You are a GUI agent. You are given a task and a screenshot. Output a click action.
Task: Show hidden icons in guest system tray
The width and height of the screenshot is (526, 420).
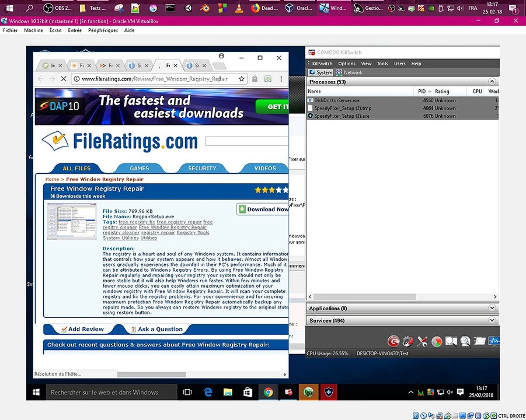pos(410,392)
